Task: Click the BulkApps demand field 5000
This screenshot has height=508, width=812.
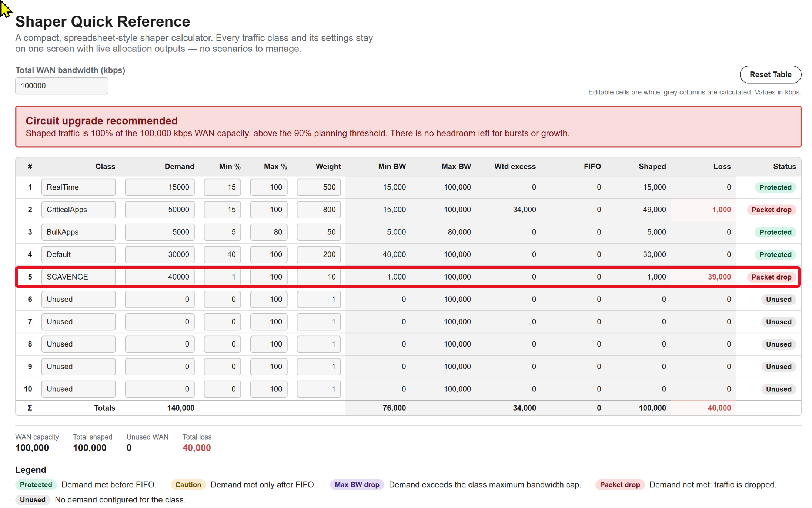Action: (160, 232)
